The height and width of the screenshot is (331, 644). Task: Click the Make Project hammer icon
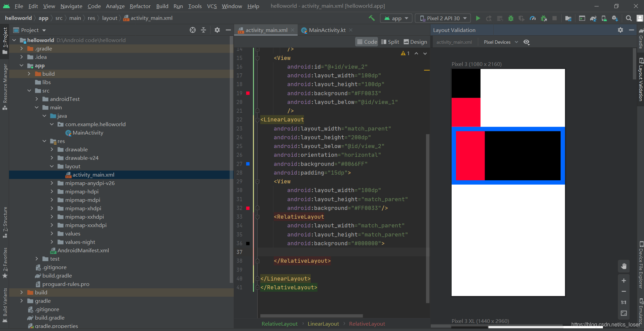372,18
